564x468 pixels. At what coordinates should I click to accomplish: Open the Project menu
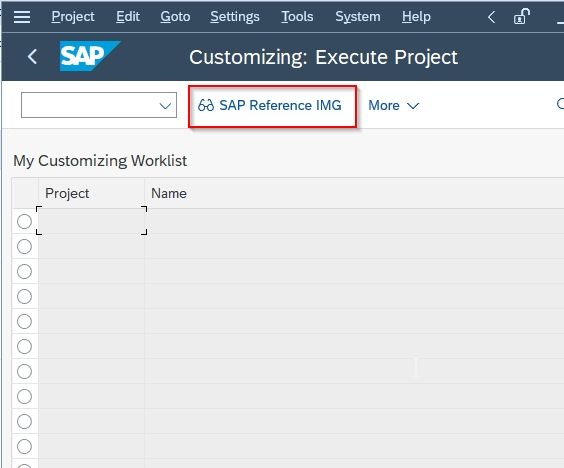73,17
